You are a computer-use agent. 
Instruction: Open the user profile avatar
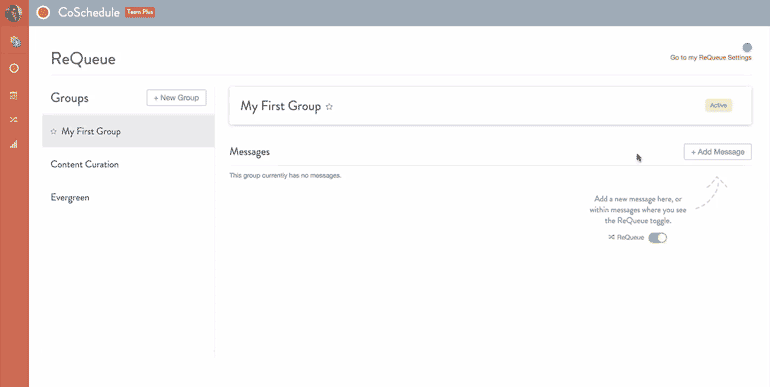(x=14, y=13)
